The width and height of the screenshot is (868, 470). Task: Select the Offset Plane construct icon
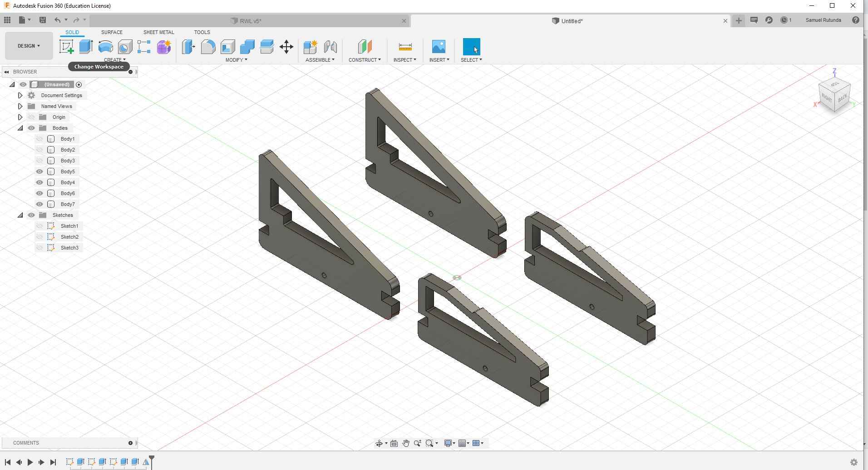click(365, 47)
